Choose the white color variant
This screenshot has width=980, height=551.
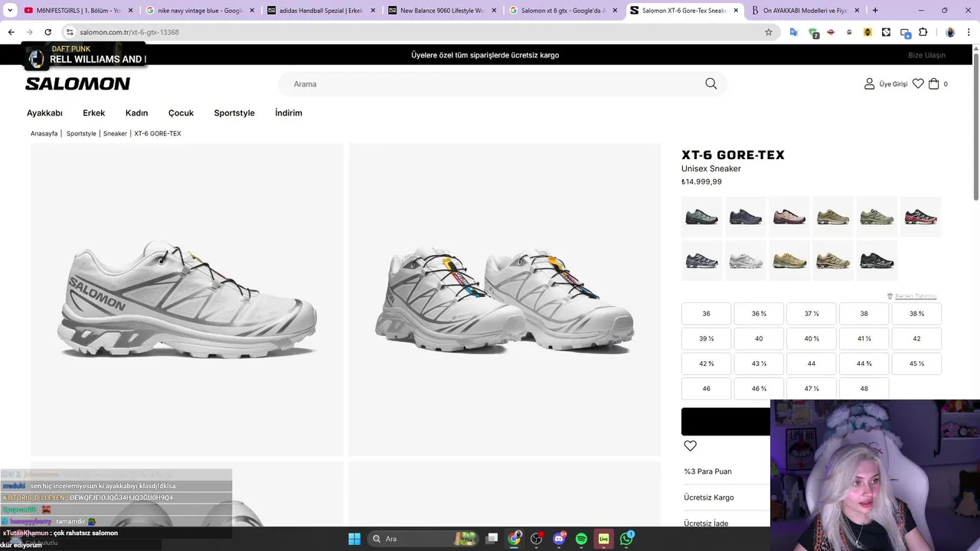(746, 260)
